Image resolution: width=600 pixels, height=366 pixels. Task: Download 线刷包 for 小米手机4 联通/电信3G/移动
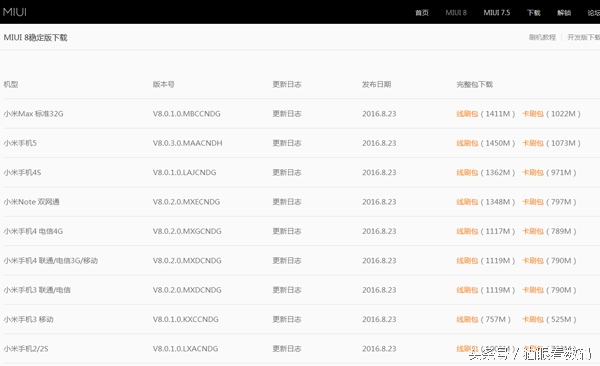coord(467,261)
